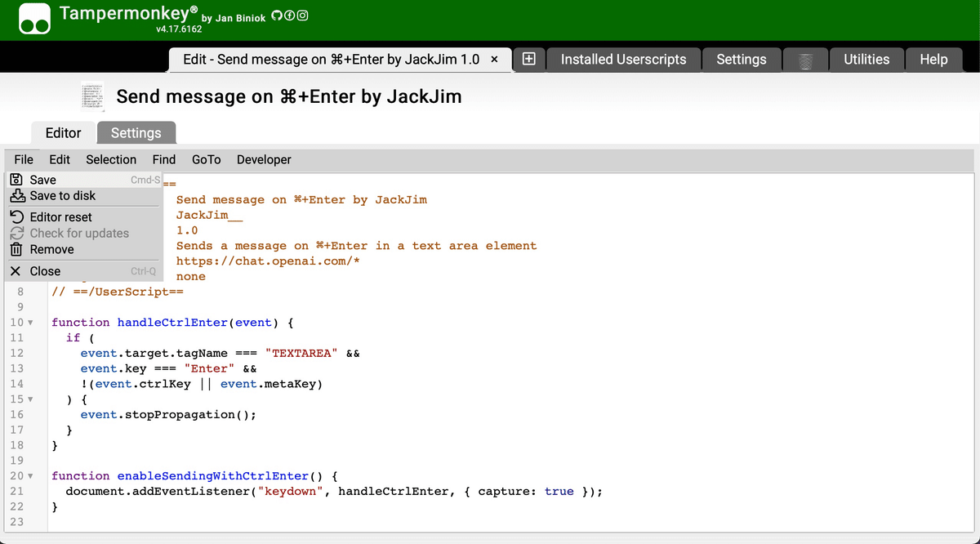Open the Find menu
980x544 pixels.
[164, 159]
